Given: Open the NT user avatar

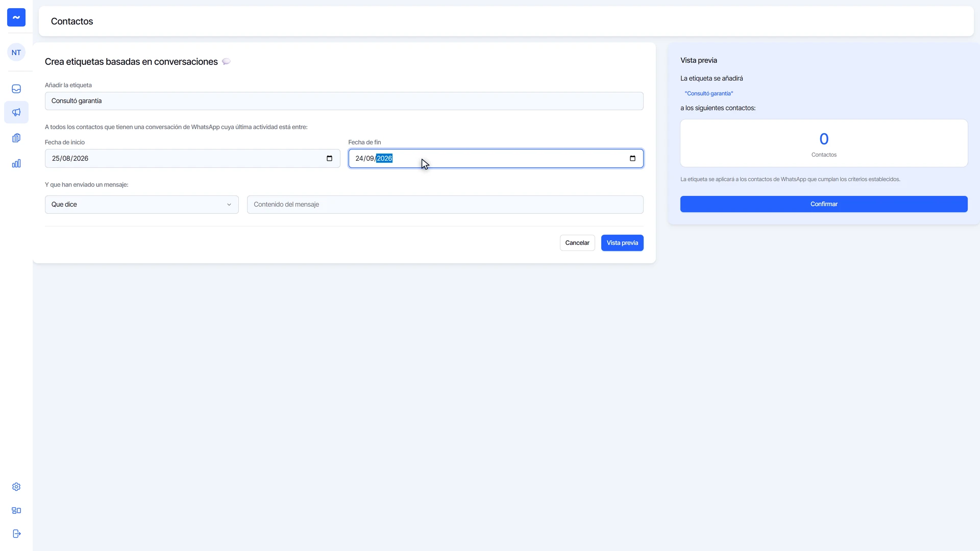Looking at the screenshot, I should pyautogui.click(x=16, y=52).
